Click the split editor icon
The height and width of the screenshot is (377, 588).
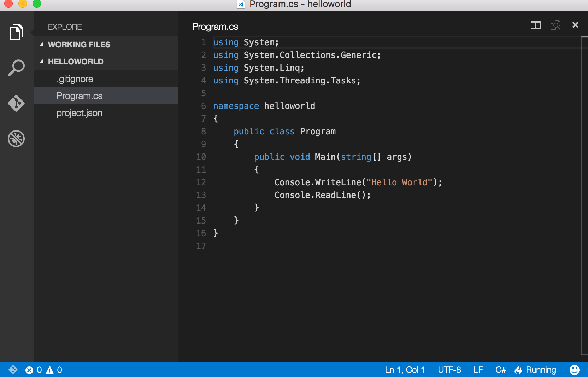tap(535, 25)
